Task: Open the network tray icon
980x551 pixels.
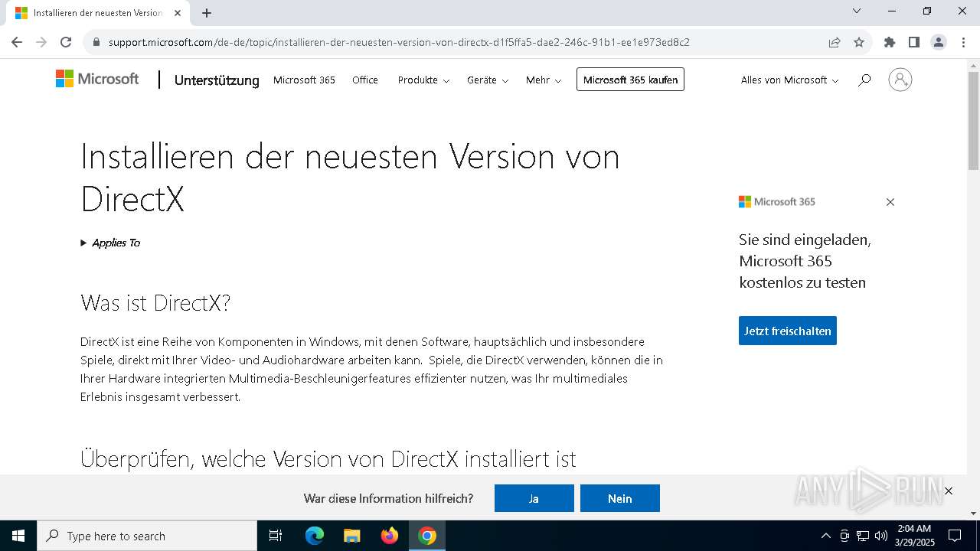Action: click(863, 536)
